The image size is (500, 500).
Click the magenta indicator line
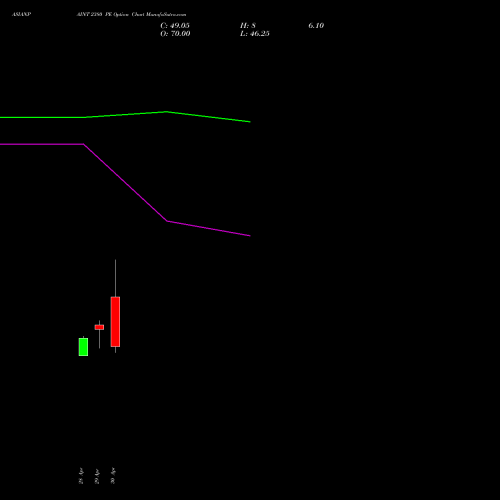click(x=125, y=182)
